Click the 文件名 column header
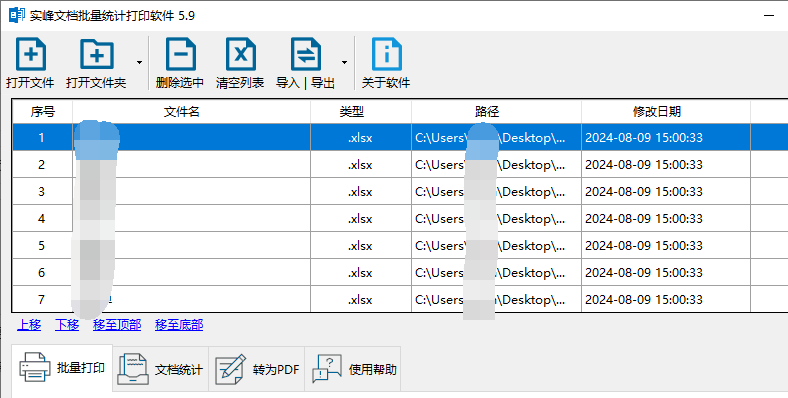788x398 pixels. (191, 112)
